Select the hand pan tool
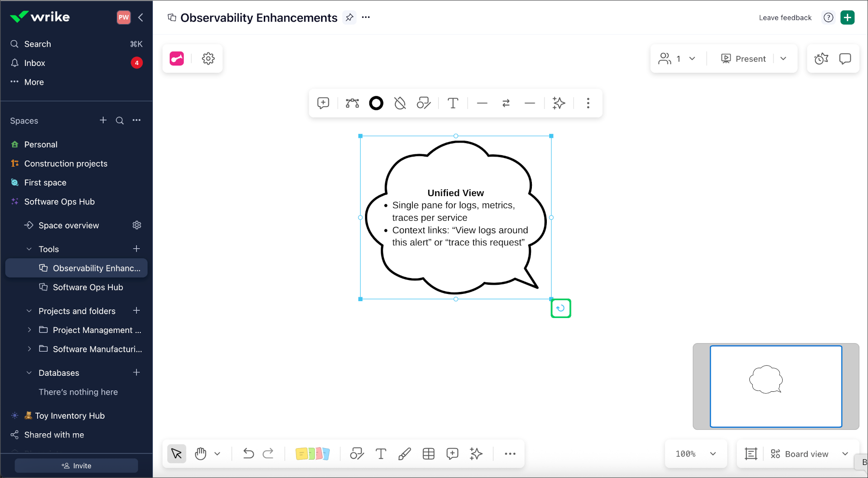Screen dimensions: 868x478 201,453
